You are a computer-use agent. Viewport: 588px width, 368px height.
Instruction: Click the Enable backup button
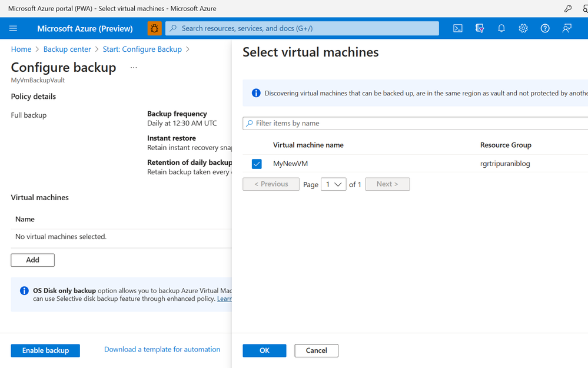(x=45, y=350)
